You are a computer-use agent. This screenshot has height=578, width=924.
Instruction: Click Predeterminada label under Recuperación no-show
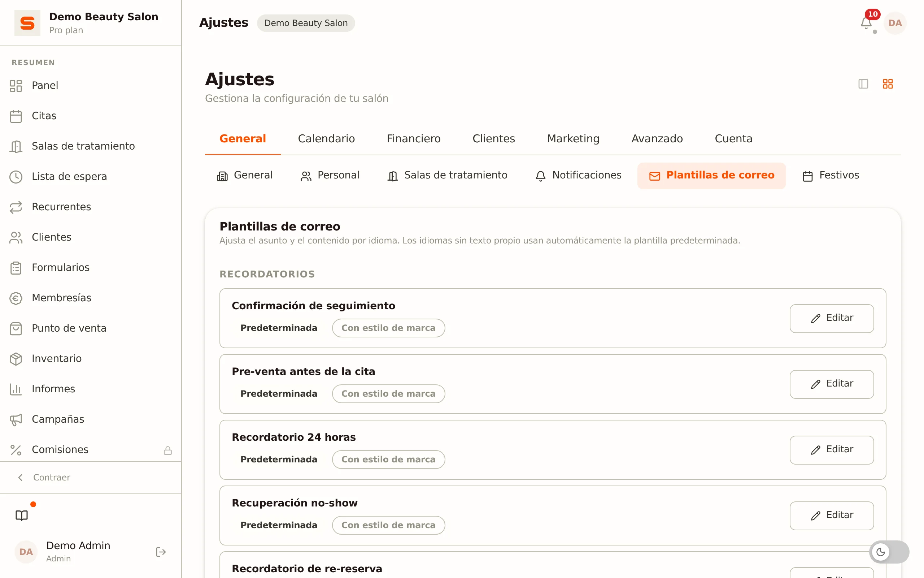[279, 525]
